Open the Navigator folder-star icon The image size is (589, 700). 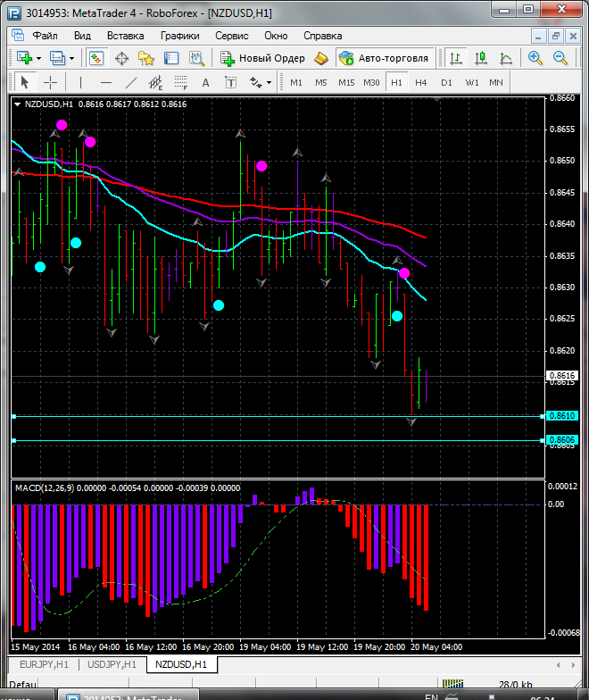tap(145, 58)
